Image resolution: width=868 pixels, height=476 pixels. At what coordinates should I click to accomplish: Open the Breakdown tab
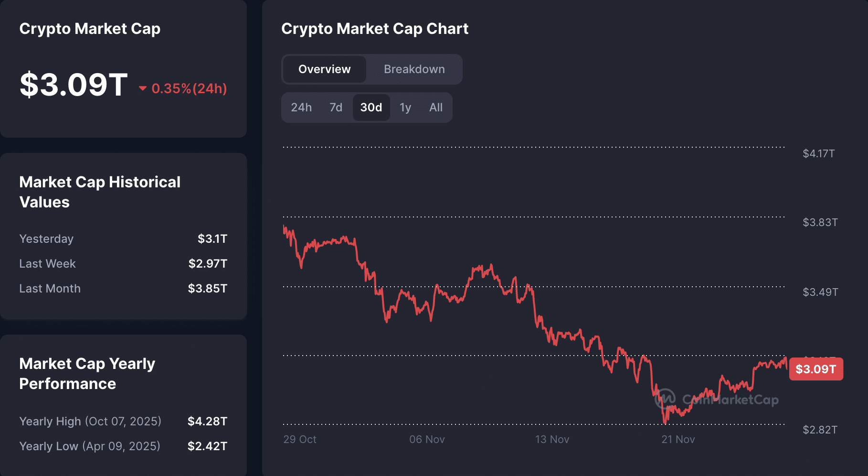(x=414, y=69)
